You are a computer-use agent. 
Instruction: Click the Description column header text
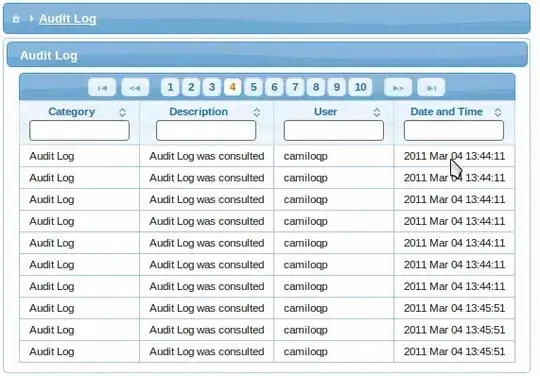click(199, 112)
